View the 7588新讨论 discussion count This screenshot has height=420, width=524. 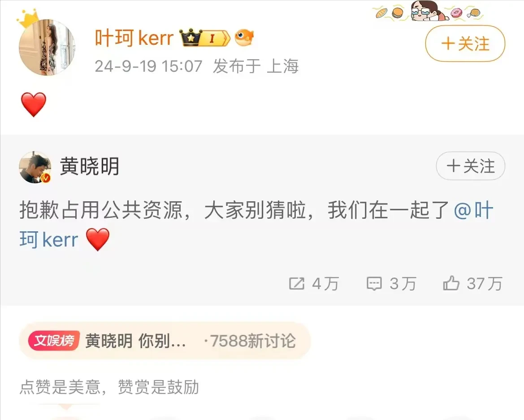click(250, 341)
